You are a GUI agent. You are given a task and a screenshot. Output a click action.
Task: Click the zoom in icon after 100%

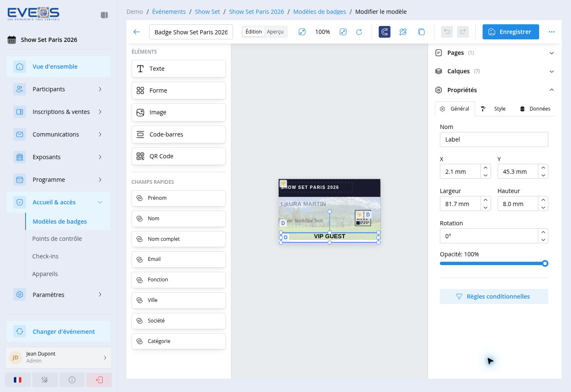[x=343, y=32]
